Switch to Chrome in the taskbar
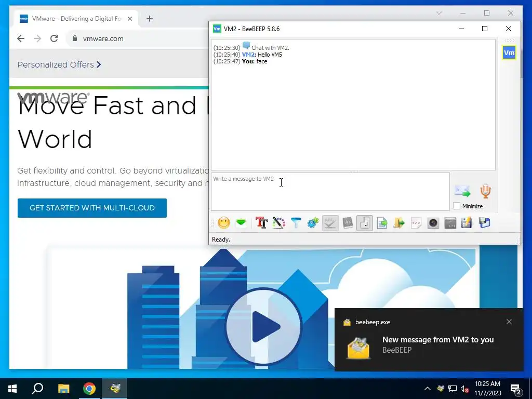Image resolution: width=532 pixels, height=399 pixels. tap(89, 389)
